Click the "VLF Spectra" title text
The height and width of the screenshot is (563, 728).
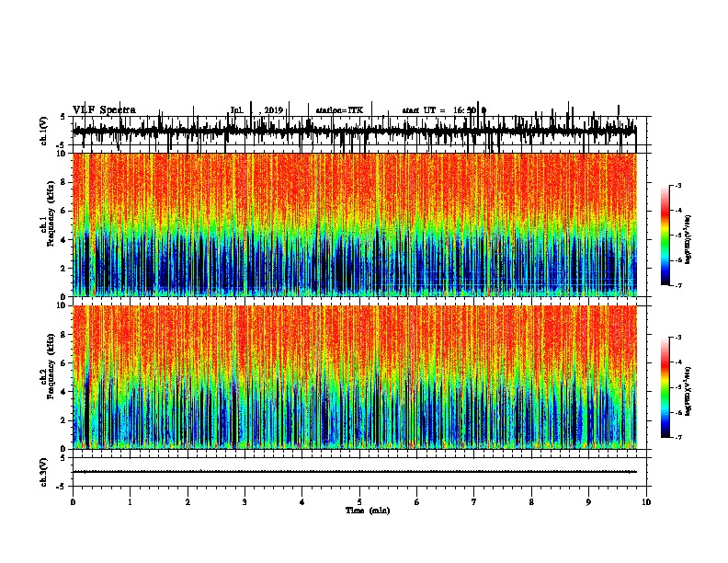point(104,110)
